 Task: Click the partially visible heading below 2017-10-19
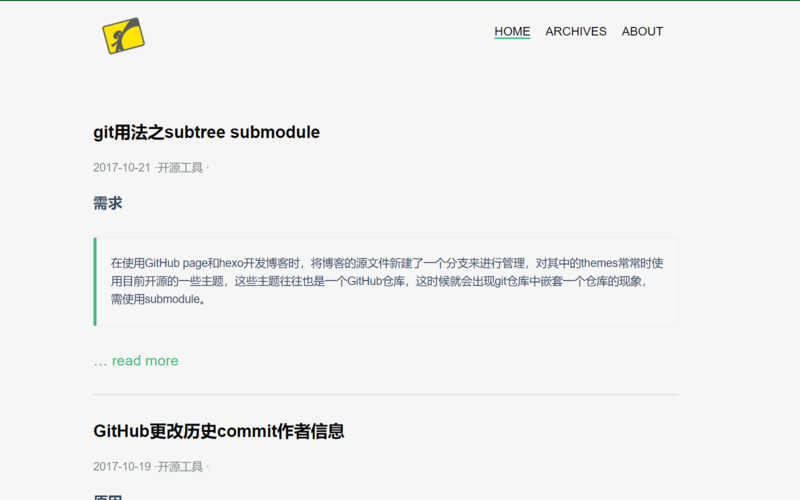108,496
